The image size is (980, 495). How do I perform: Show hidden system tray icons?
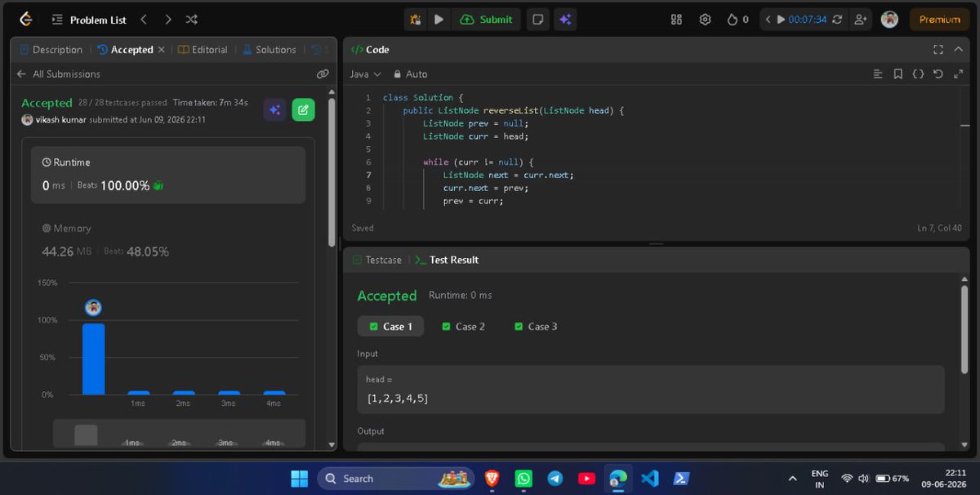click(x=792, y=479)
